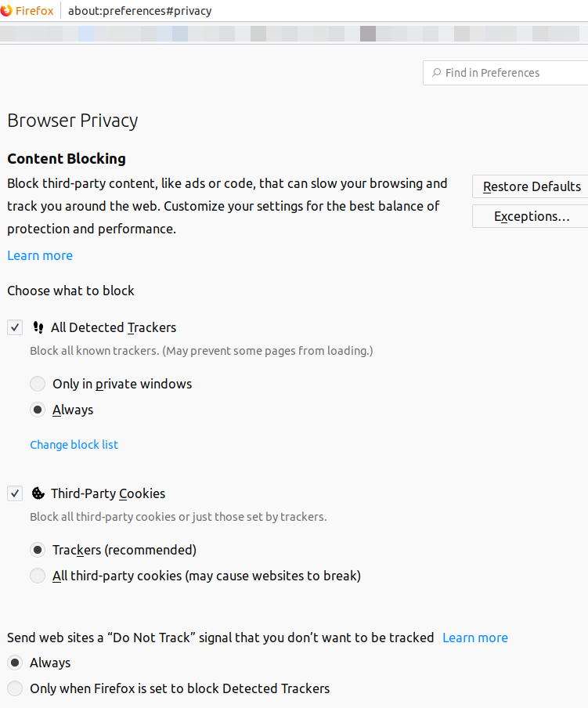Image resolution: width=588 pixels, height=708 pixels.
Task: Click the Third-Party Cookies label text
Action: click(x=108, y=493)
